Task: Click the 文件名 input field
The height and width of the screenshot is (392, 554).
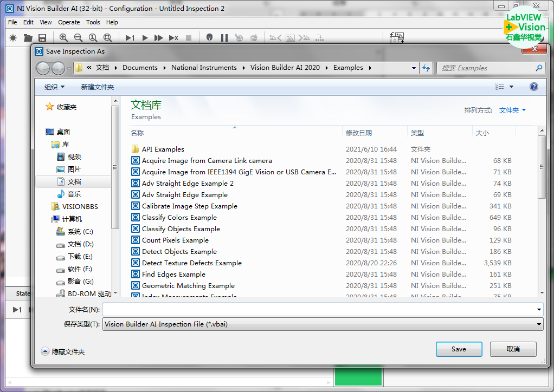Action: 319,309
